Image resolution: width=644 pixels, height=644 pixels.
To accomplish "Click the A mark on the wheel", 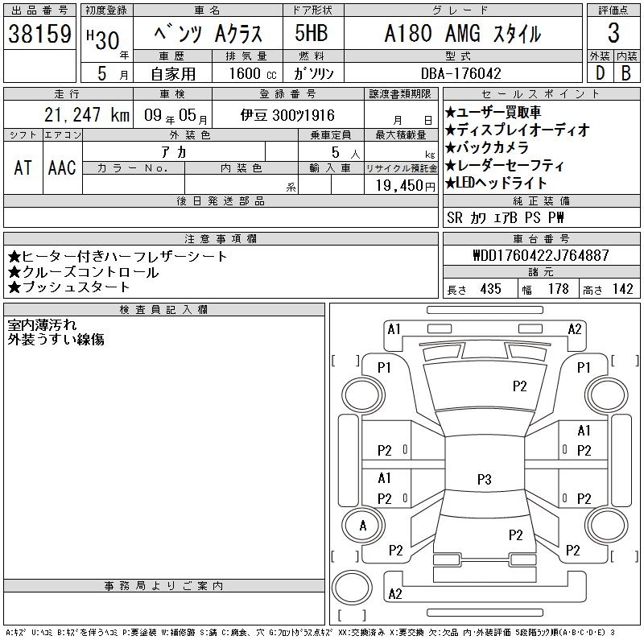I will pos(363,526).
